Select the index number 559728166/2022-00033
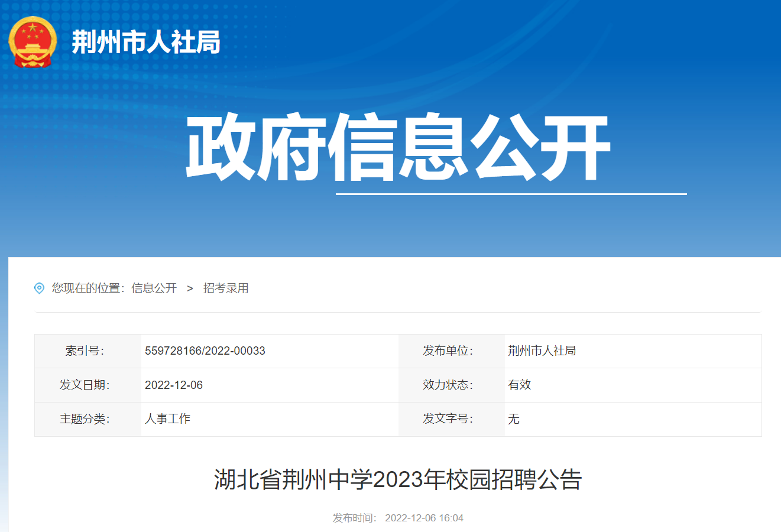This screenshot has width=781, height=532. point(205,351)
